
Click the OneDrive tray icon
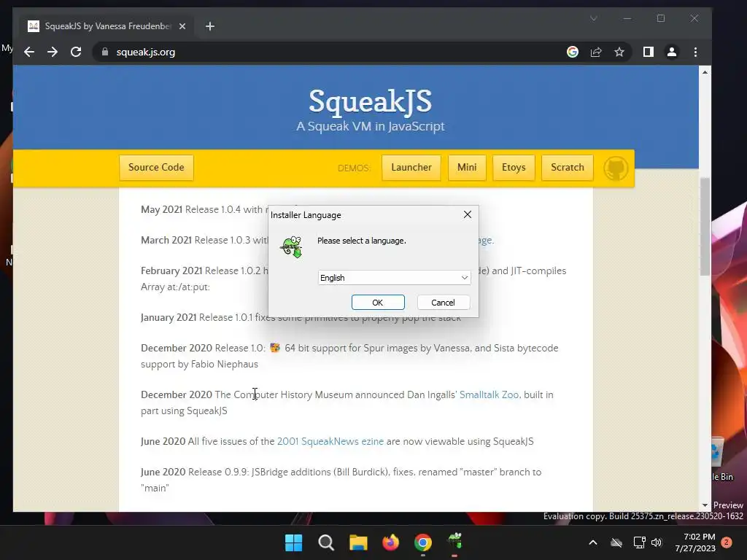point(616,542)
